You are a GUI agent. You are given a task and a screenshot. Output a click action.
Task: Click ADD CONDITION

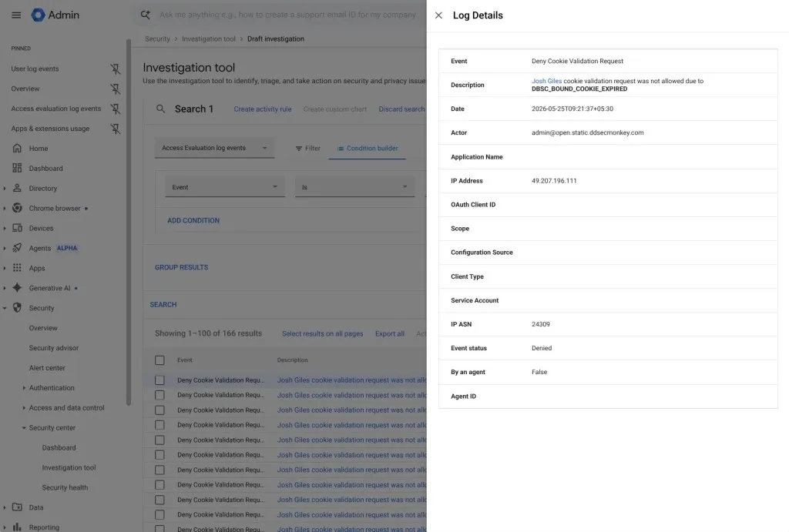pyautogui.click(x=193, y=220)
